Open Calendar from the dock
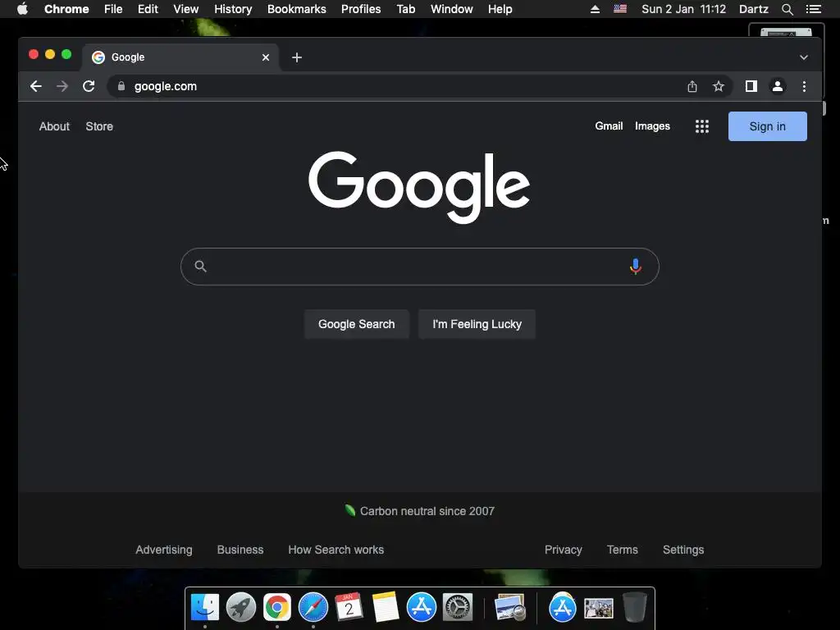 click(x=349, y=608)
